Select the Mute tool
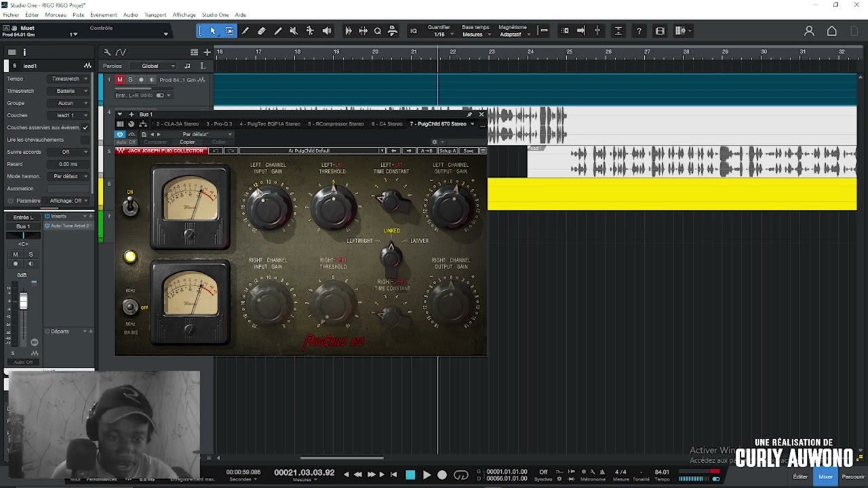Viewport: 868px width, 488px height. click(x=294, y=30)
